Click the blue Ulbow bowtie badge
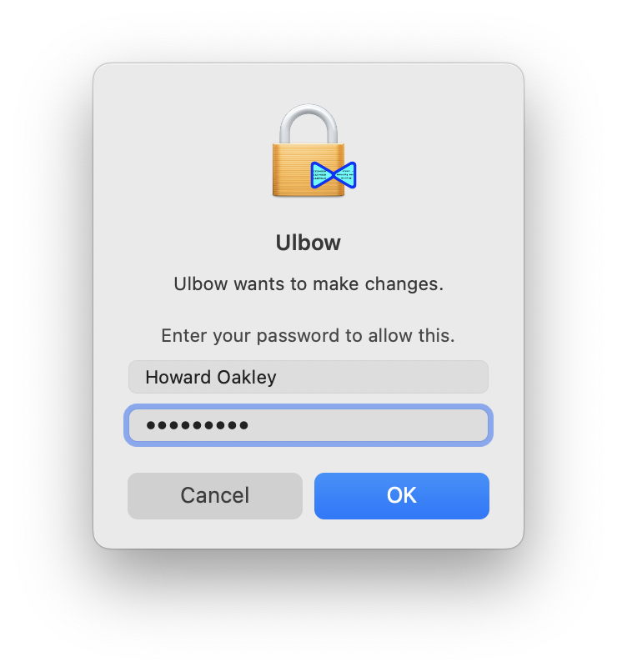 point(334,175)
